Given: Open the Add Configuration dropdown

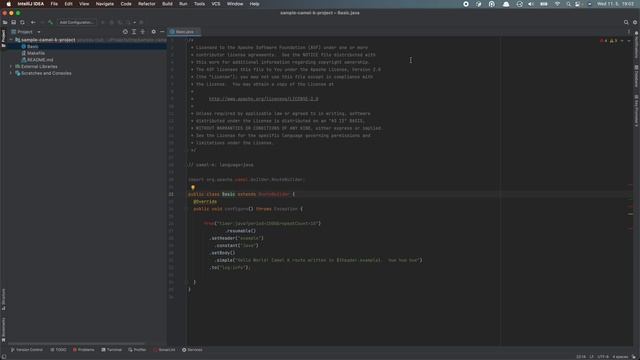Looking at the screenshot, I should [x=76, y=22].
